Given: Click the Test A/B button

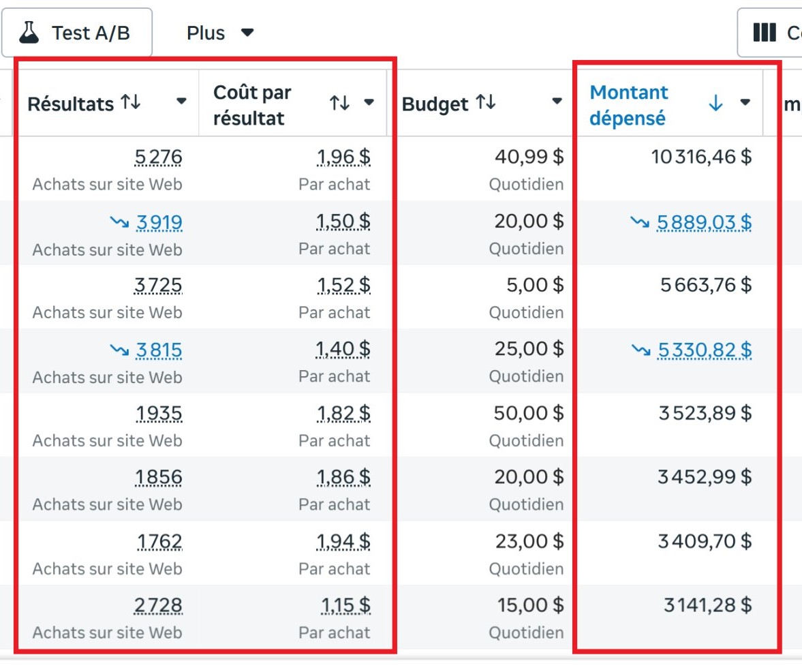Looking at the screenshot, I should click(77, 33).
